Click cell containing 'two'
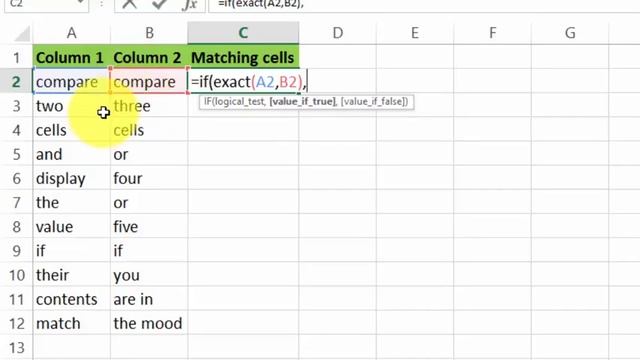The width and height of the screenshot is (640, 360). 71,106
